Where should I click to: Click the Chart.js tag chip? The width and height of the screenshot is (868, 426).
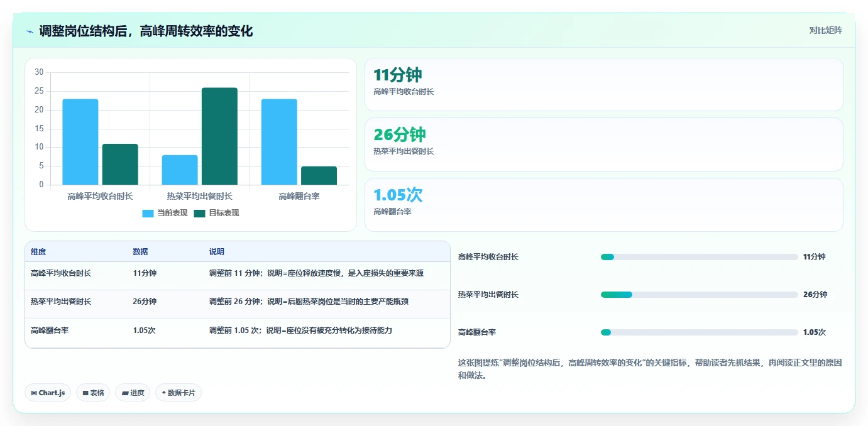tap(48, 393)
